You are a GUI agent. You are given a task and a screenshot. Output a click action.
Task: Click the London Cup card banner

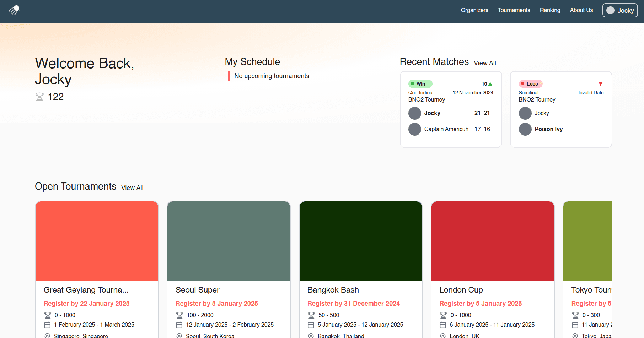493,241
